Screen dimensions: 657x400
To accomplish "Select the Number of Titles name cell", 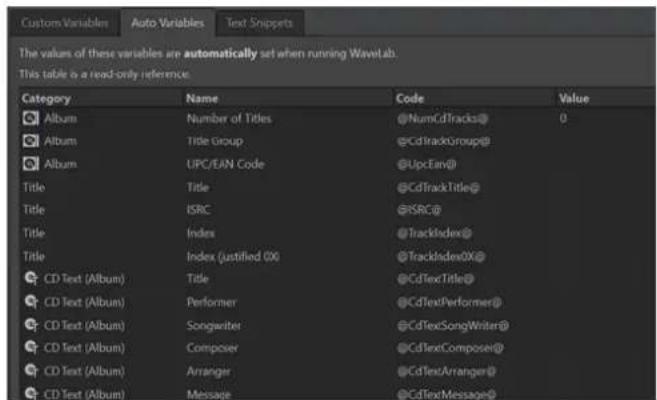I will pyautogui.click(x=229, y=119).
